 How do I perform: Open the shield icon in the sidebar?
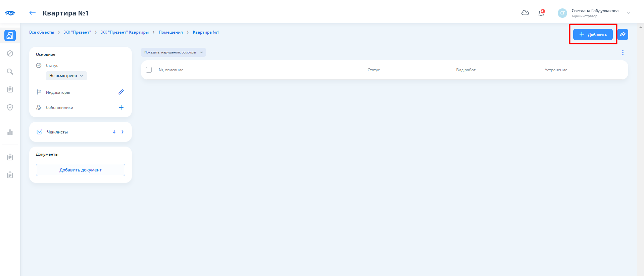[x=10, y=107]
